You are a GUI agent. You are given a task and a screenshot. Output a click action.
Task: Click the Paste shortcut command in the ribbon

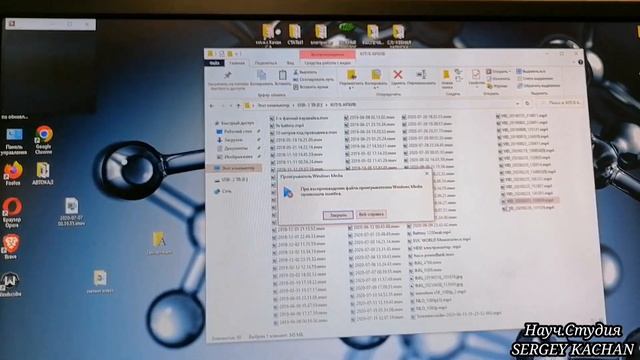(x=311, y=87)
